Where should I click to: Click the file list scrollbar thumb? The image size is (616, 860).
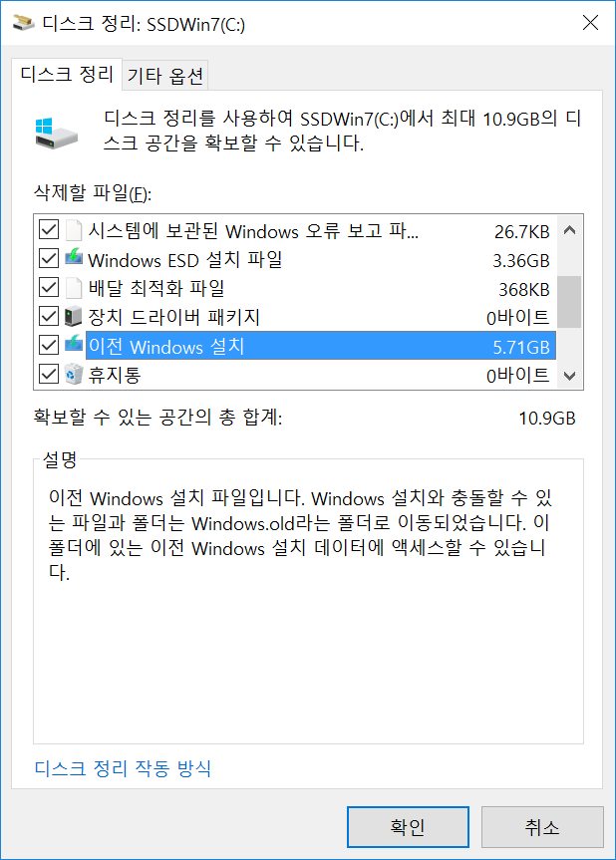[x=569, y=302]
